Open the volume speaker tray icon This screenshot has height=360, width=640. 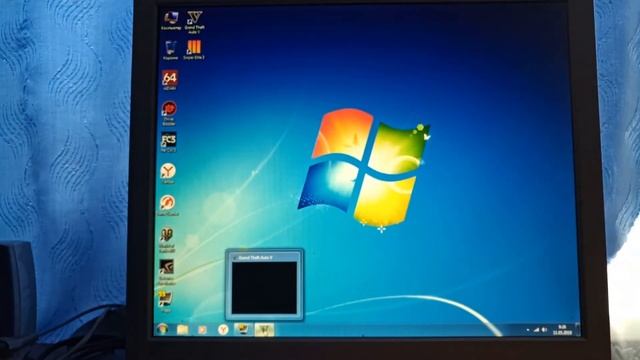pyautogui.click(x=544, y=330)
